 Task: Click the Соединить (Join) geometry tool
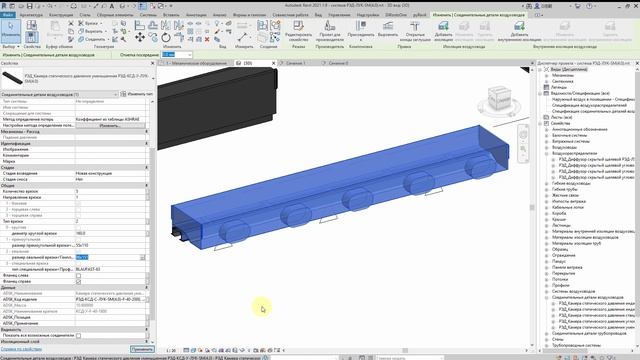click(92, 39)
